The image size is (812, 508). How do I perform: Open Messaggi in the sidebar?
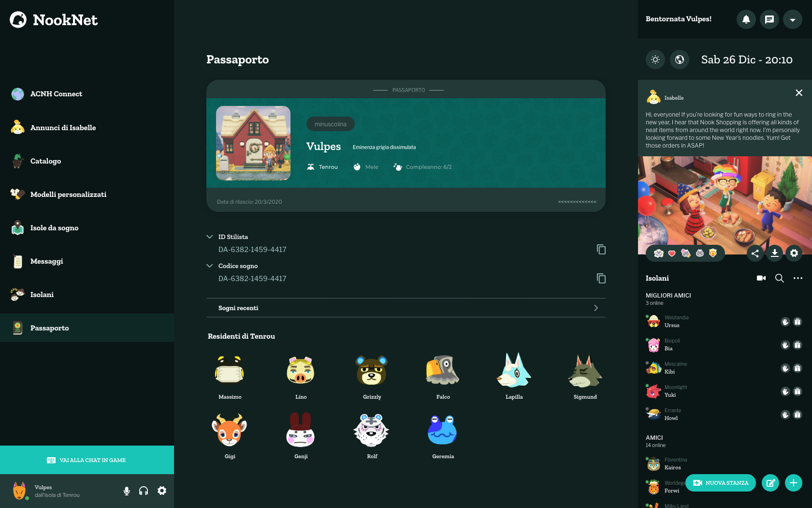87,261
